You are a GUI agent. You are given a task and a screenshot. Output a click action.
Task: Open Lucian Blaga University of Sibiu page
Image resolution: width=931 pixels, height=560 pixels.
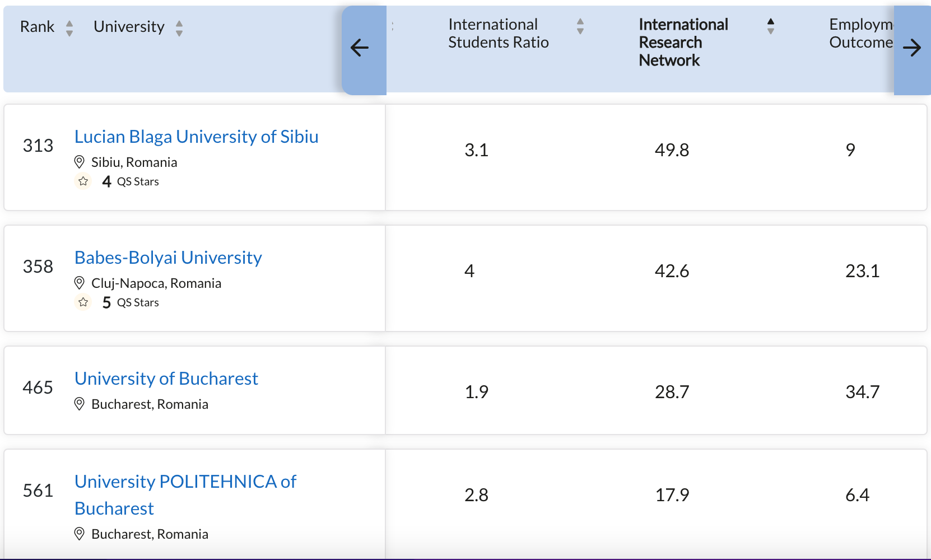[x=196, y=137]
